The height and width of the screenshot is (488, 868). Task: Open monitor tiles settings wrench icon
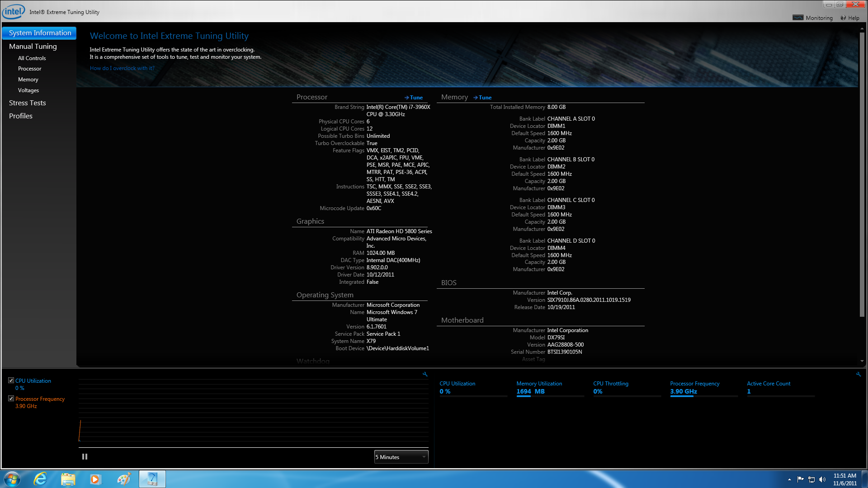(859, 374)
